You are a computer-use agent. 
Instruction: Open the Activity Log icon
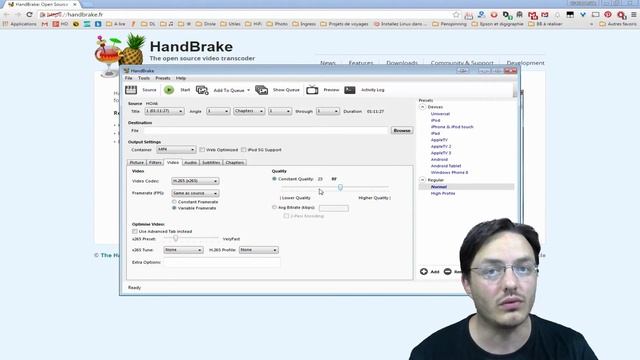click(350, 90)
